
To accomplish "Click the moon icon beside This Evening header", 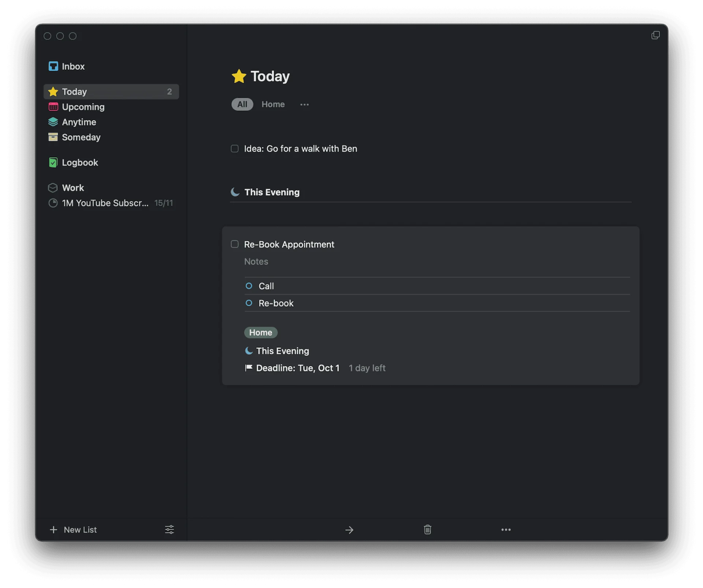I will point(235,192).
